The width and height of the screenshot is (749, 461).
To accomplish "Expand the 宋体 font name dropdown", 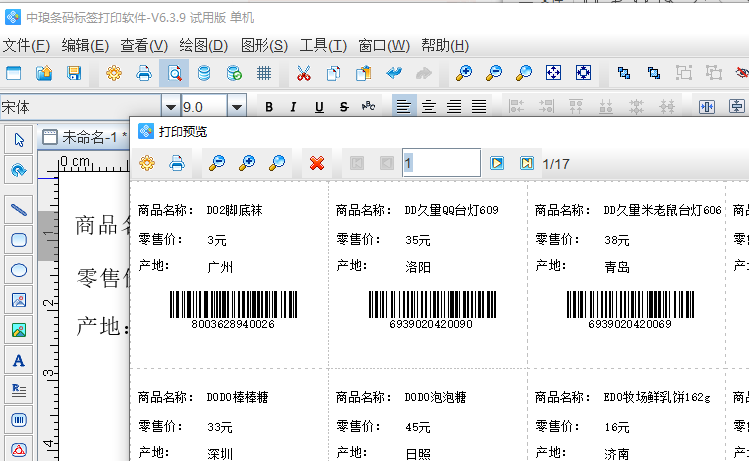I will [x=170, y=107].
